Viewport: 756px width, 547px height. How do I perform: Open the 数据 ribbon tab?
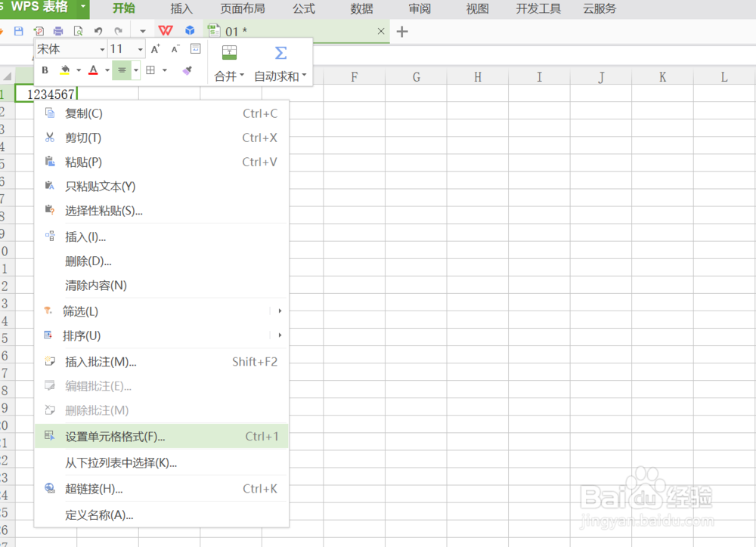(361, 8)
